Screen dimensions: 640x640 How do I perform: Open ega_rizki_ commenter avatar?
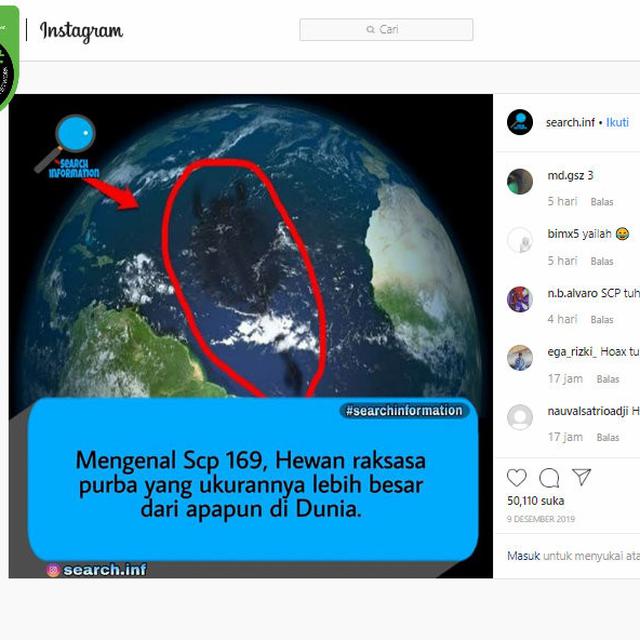[520, 358]
